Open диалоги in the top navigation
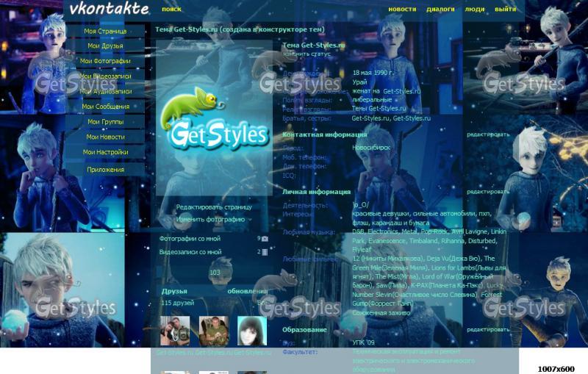Image resolution: width=588 pixels, height=374 pixels. 440,10
